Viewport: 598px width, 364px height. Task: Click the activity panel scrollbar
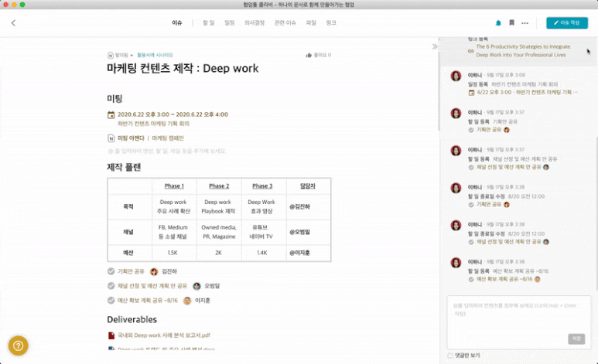click(596, 213)
